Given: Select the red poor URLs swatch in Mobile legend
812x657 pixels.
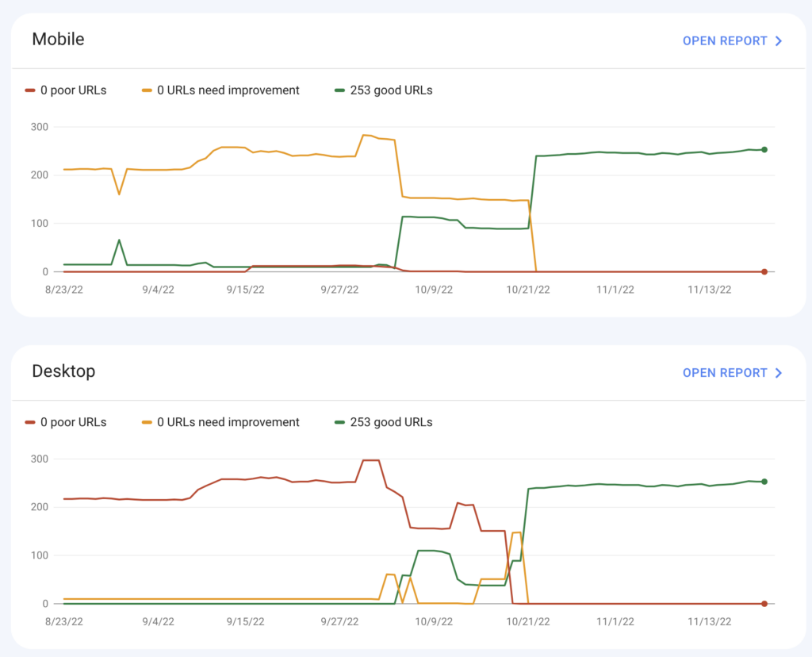Looking at the screenshot, I should pos(30,90).
